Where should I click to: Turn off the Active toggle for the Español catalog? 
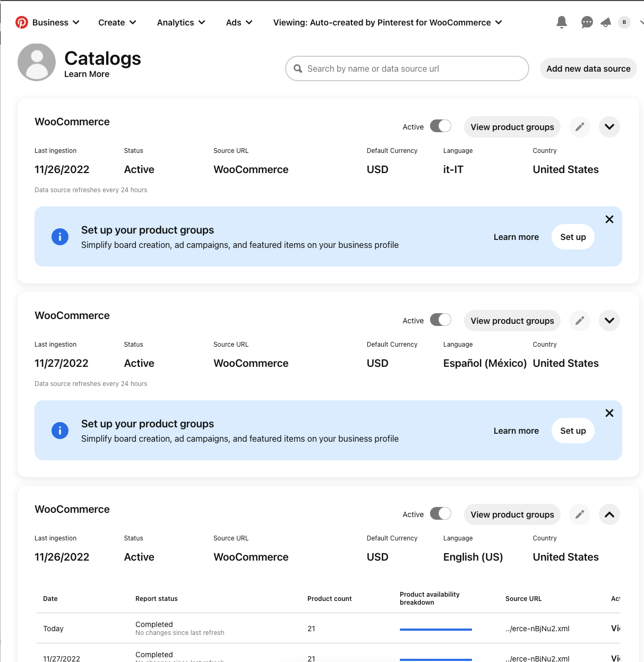[x=441, y=320]
